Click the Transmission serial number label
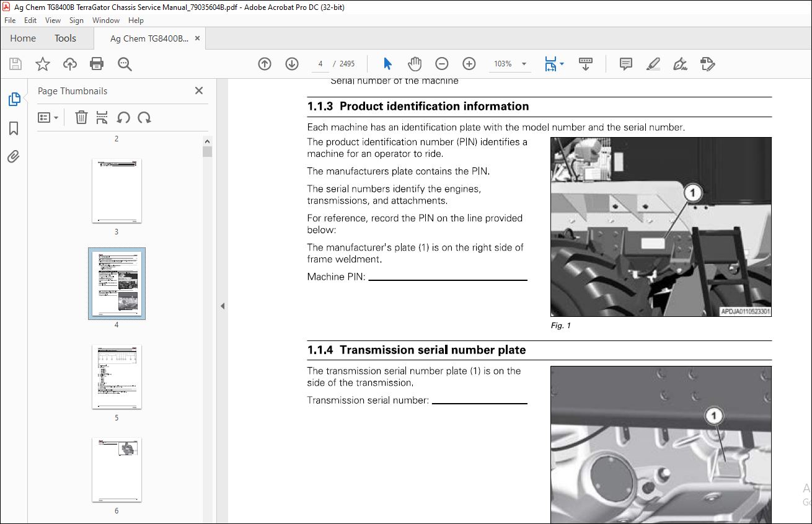 368,400
